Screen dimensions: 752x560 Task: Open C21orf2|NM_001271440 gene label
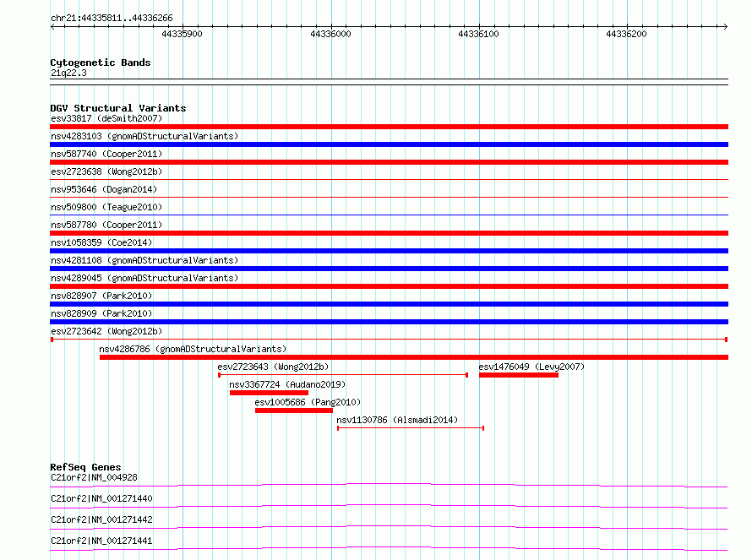(x=101, y=498)
